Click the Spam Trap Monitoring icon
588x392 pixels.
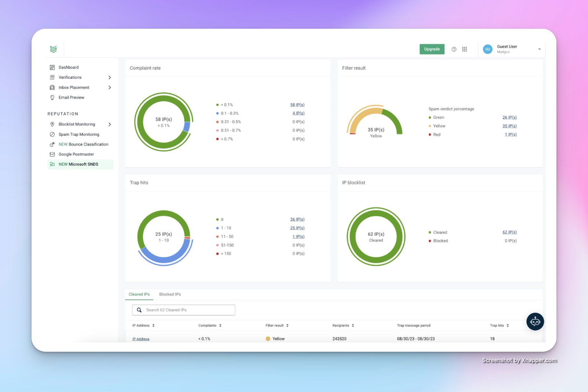52,135
